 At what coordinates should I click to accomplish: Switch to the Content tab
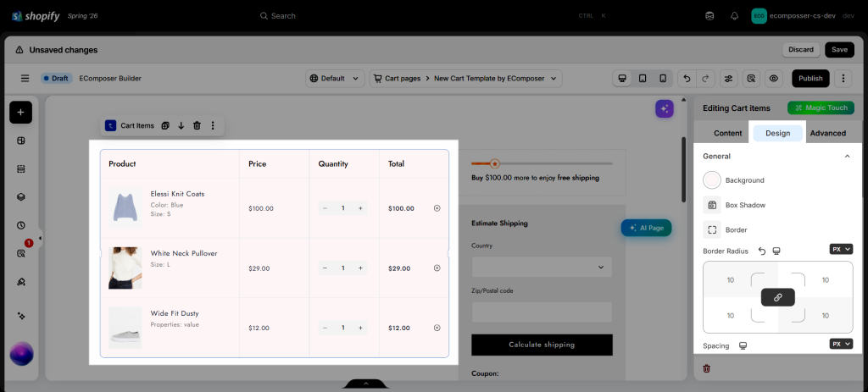coord(727,133)
